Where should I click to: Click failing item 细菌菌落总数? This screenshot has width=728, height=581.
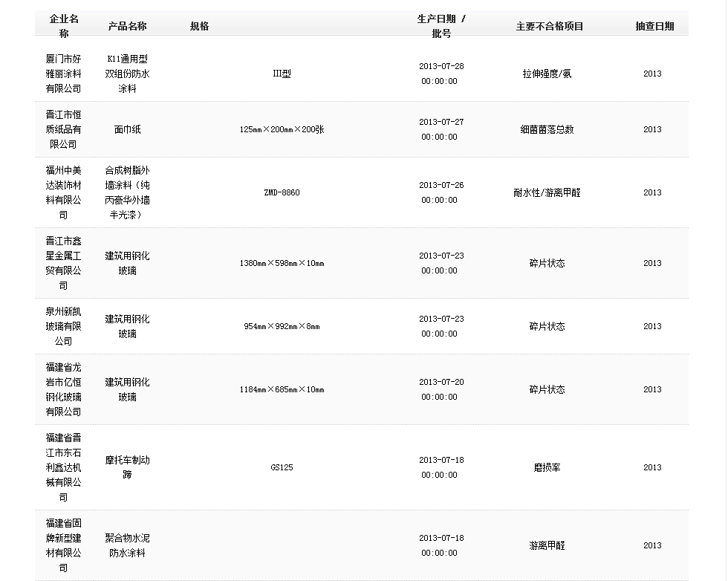pos(547,129)
